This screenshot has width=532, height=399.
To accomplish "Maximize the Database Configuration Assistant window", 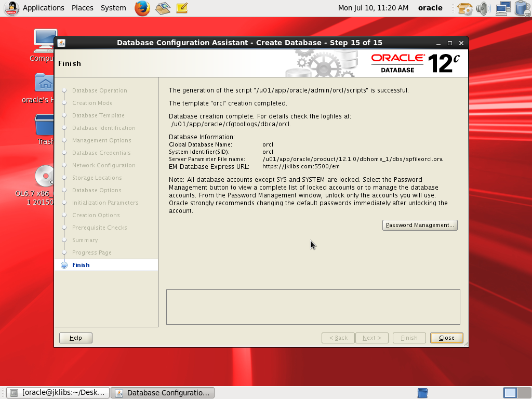I will pos(450,43).
